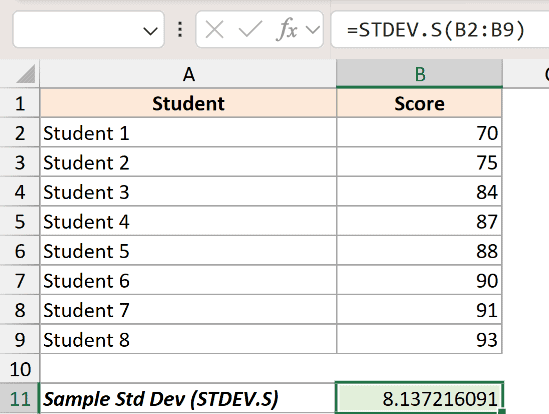The width and height of the screenshot is (549, 414).
Task: Select row 9 header
Action: tap(20, 339)
